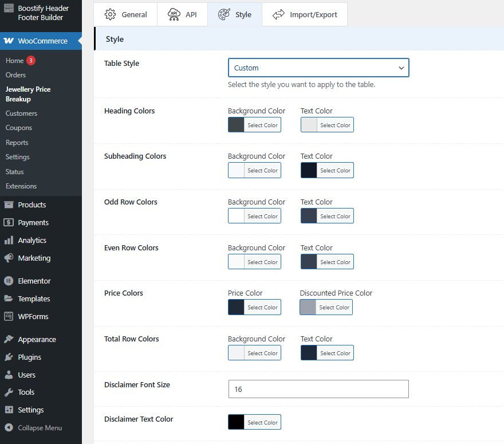Select the Style tab label
The width and height of the screenshot is (504, 444).
point(243,15)
